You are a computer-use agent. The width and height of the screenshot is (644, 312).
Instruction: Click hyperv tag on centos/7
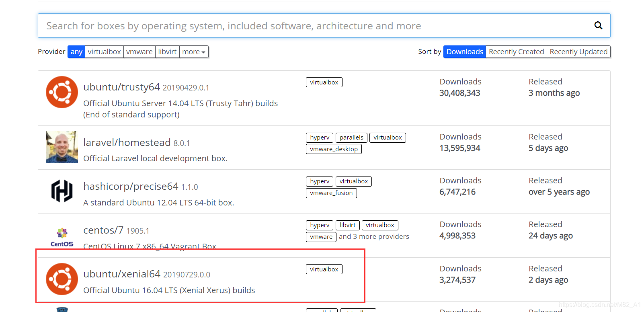point(320,225)
